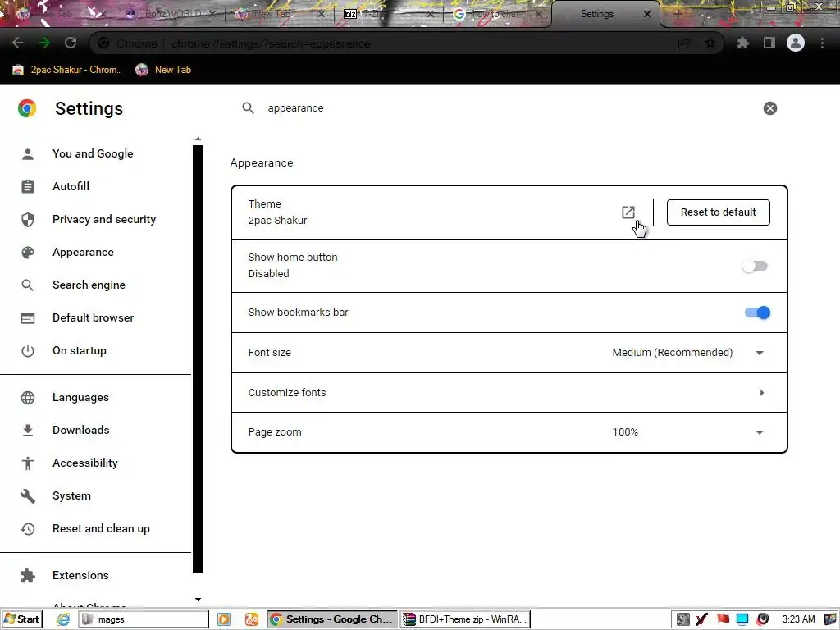Open the side panel from toolbar

click(769, 43)
